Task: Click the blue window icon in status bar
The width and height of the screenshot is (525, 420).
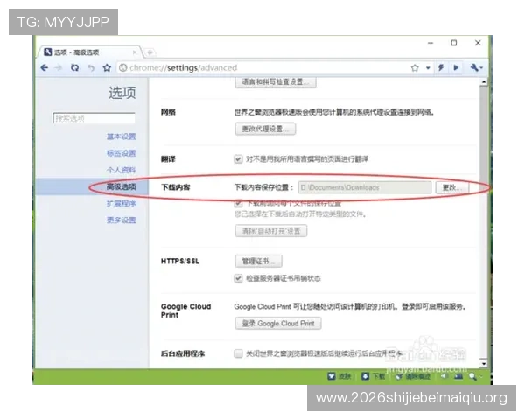Action: [x=458, y=376]
